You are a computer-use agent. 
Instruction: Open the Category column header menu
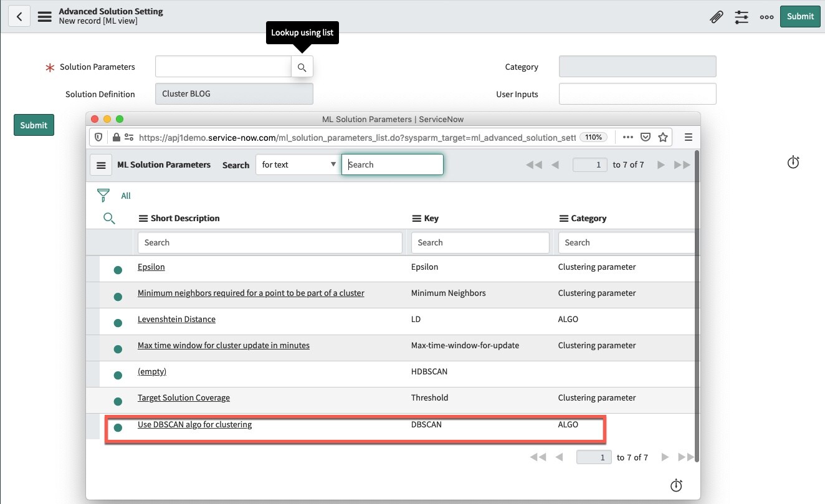563,218
